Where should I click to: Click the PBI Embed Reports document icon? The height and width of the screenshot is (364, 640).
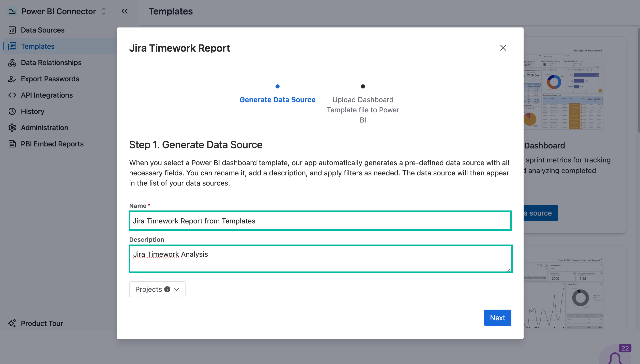coord(12,144)
